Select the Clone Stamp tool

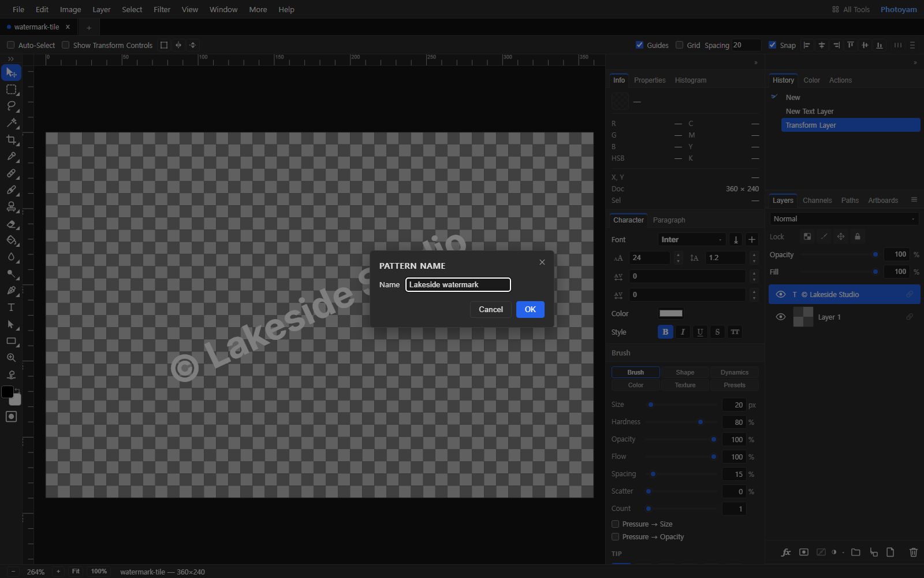pos(11,207)
